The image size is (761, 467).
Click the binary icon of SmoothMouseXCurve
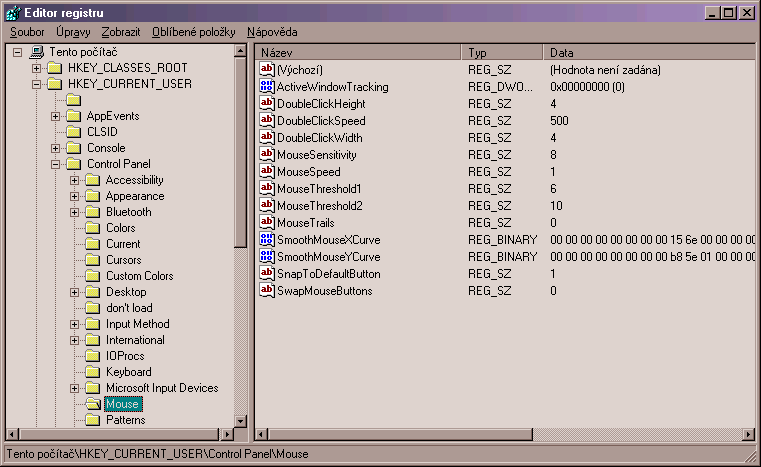click(x=267, y=239)
